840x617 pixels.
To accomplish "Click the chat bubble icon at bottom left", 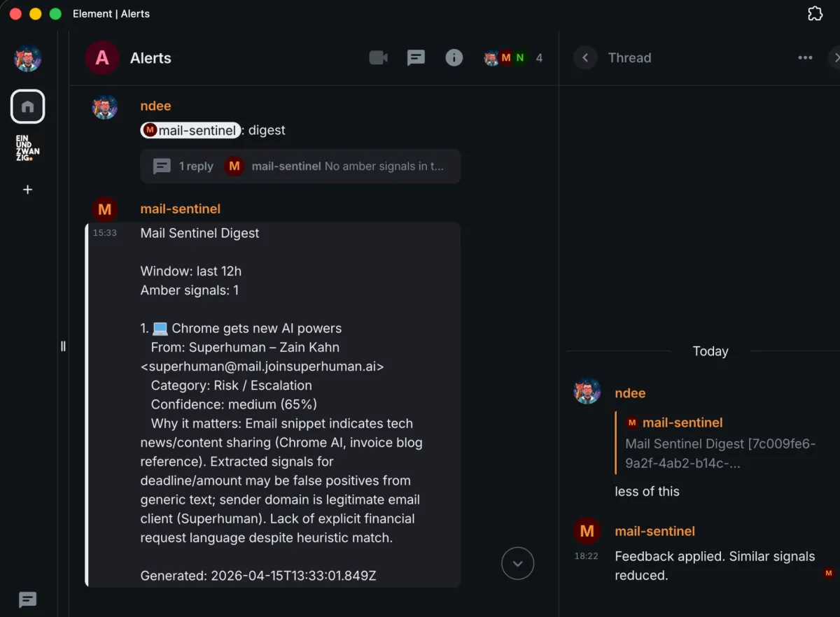I will (27, 600).
